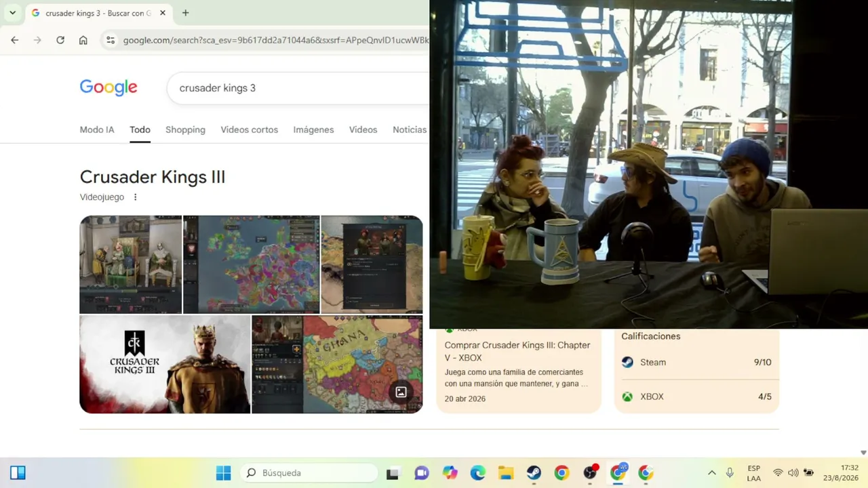
Task: Click the 20 abr 2026 date text
Action: 465,399
